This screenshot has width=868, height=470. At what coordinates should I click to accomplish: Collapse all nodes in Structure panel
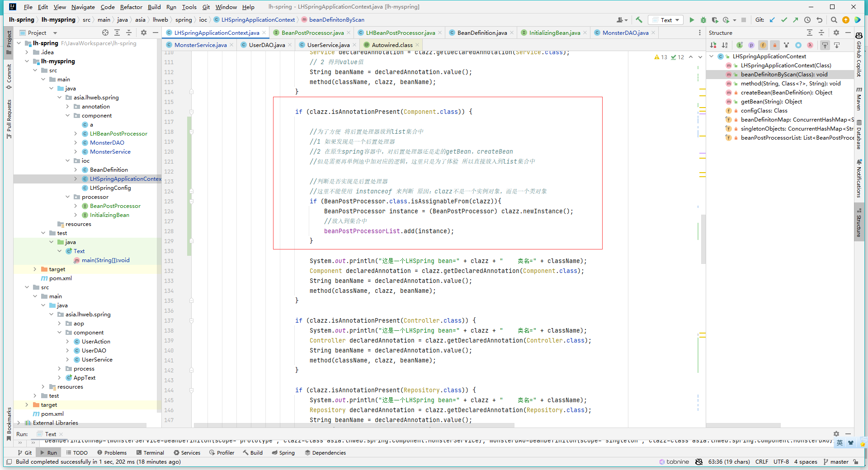point(821,33)
